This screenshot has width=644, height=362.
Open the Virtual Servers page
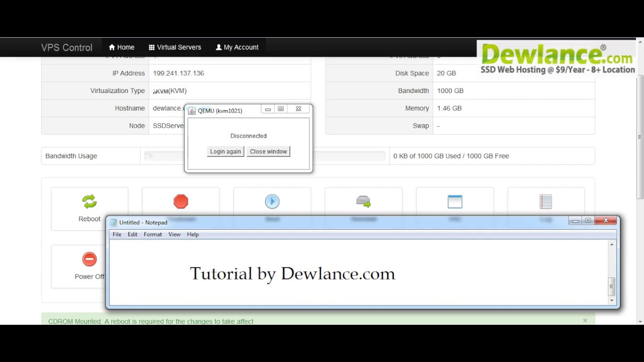(175, 47)
